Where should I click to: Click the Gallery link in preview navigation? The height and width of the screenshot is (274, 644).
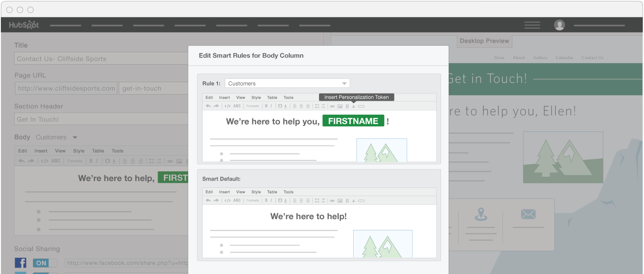[540, 57]
